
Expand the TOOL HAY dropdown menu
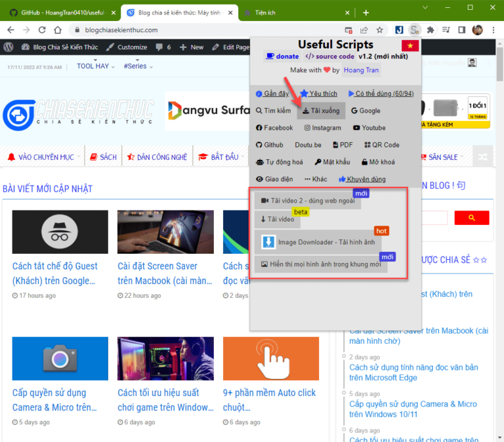pyautogui.click(x=96, y=66)
